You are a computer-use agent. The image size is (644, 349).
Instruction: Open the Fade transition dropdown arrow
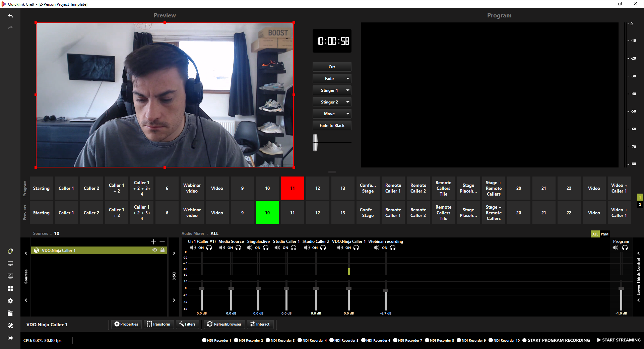(x=348, y=79)
